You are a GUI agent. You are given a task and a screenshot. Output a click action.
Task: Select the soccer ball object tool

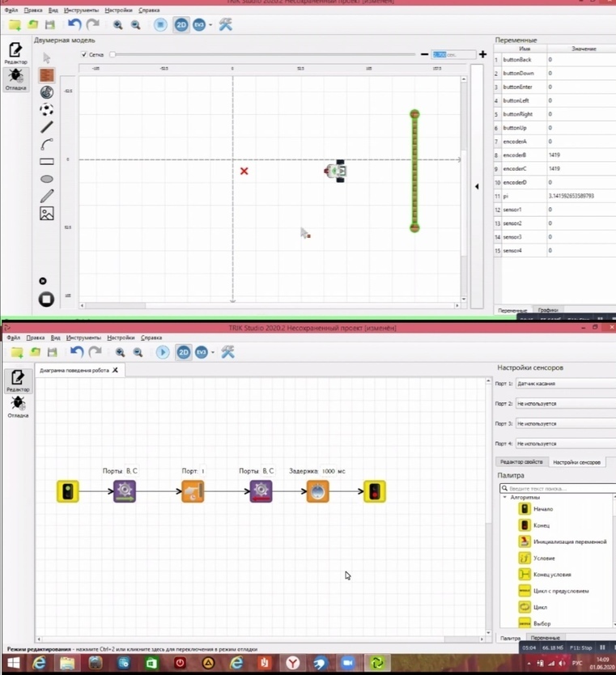coord(47,109)
